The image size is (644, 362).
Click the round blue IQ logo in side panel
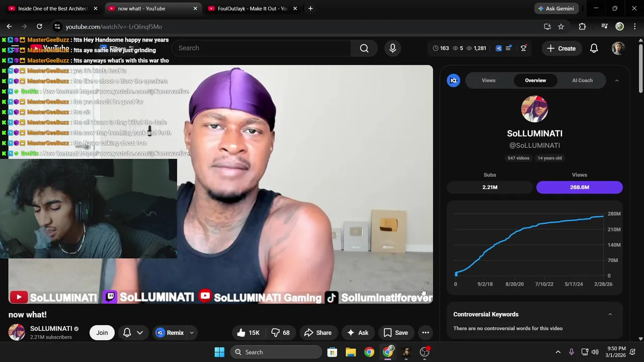pyautogui.click(x=453, y=80)
